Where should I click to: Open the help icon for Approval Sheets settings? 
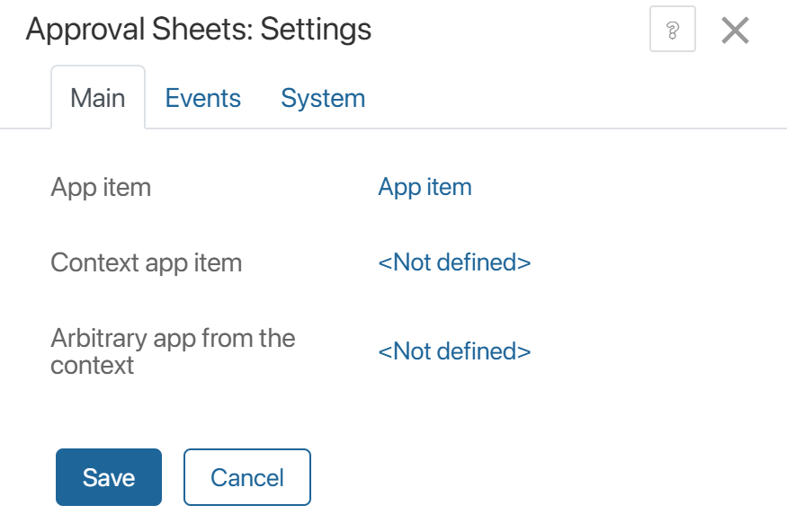[672, 29]
